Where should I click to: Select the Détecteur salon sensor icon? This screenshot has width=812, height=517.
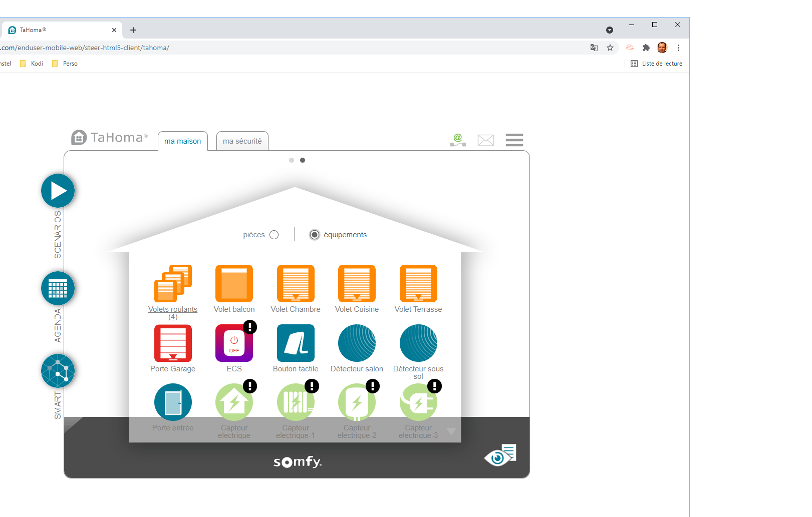[357, 343]
